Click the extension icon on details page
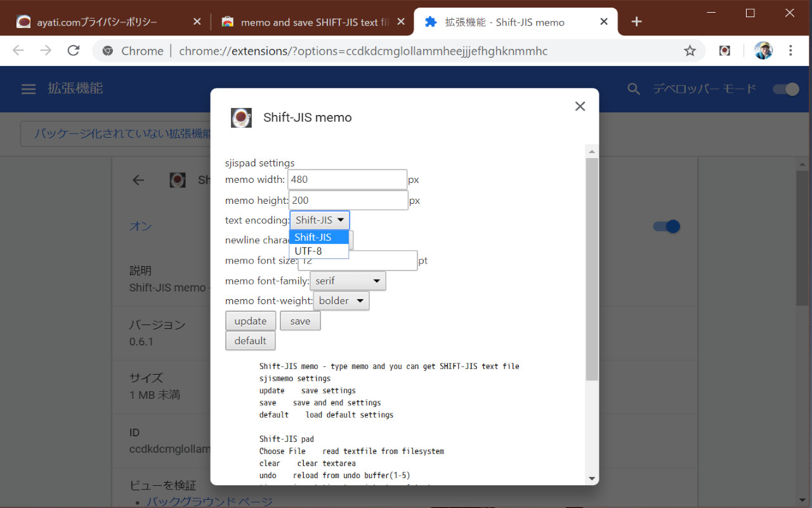The height and width of the screenshot is (508, 812). [178, 180]
